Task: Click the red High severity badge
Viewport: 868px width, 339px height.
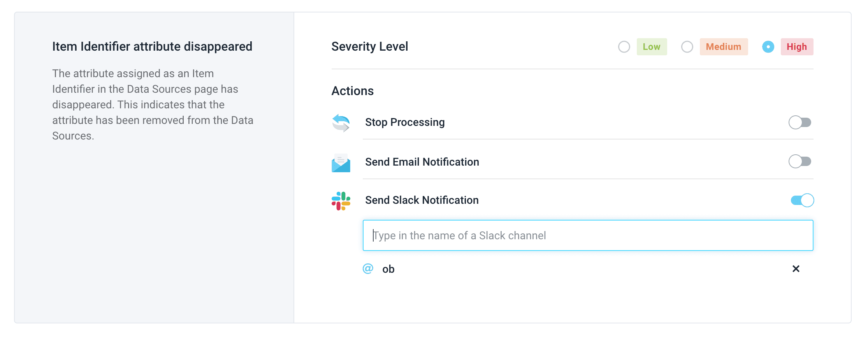Action: (x=797, y=47)
